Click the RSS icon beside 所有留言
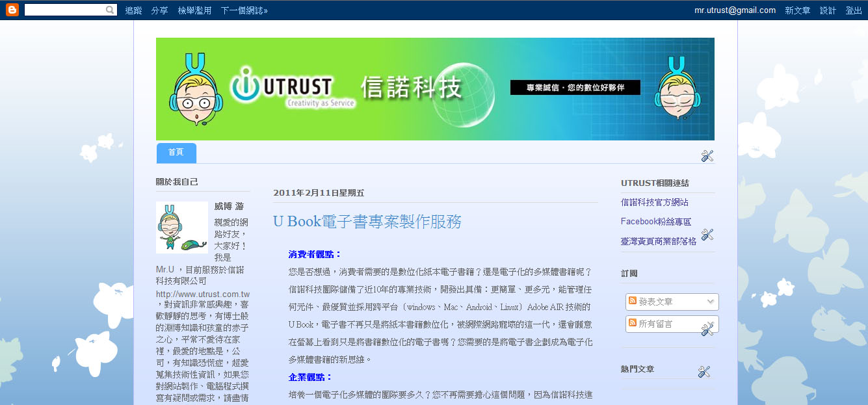Screen dimensions: 868x405 pyautogui.click(x=633, y=323)
